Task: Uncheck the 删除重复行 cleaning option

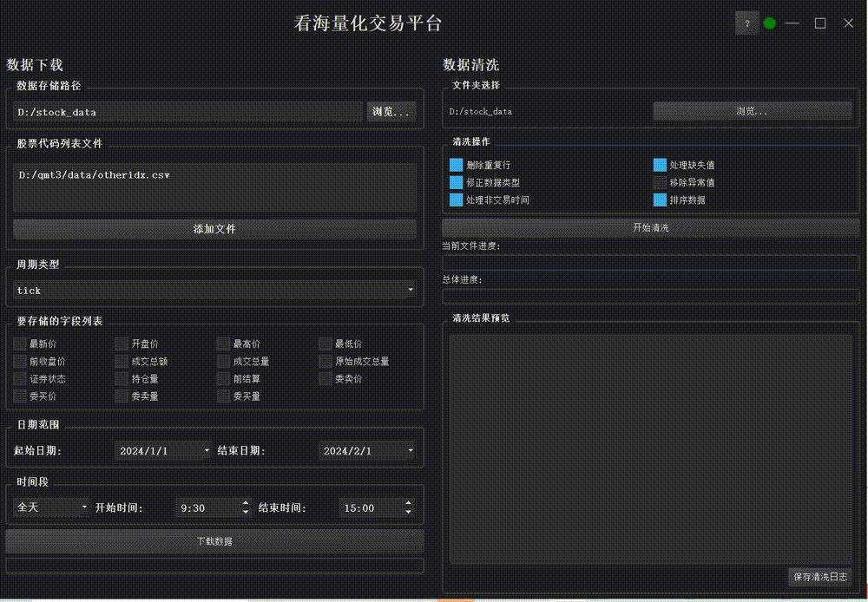Action: coord(457,165)
